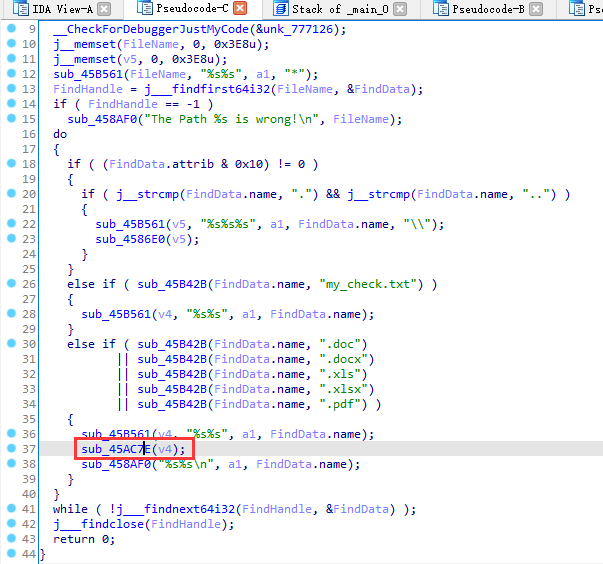Toggle breakpoint dot on line 9
Image resolution: width=603 pixels, height=564 pixels.
point(11,28)
